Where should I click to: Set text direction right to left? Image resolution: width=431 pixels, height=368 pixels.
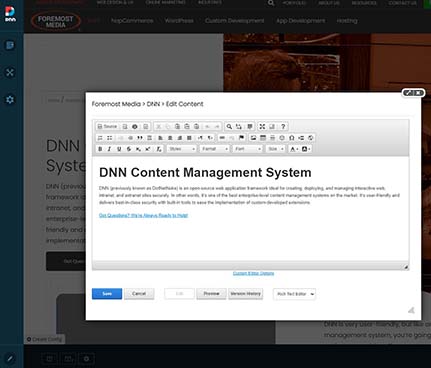[x=210, y=138]
